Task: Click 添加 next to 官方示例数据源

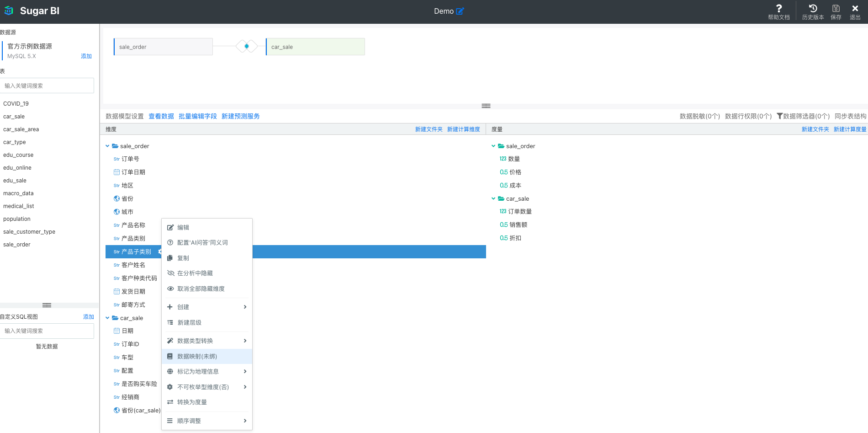Action: 86,56
